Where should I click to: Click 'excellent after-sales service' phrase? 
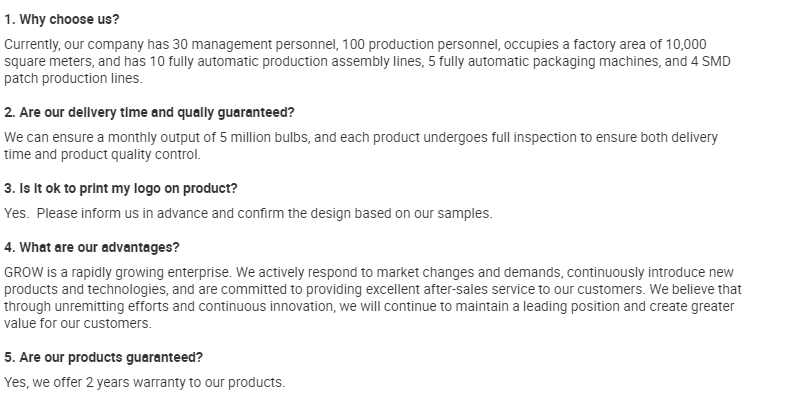click(447, 289)
